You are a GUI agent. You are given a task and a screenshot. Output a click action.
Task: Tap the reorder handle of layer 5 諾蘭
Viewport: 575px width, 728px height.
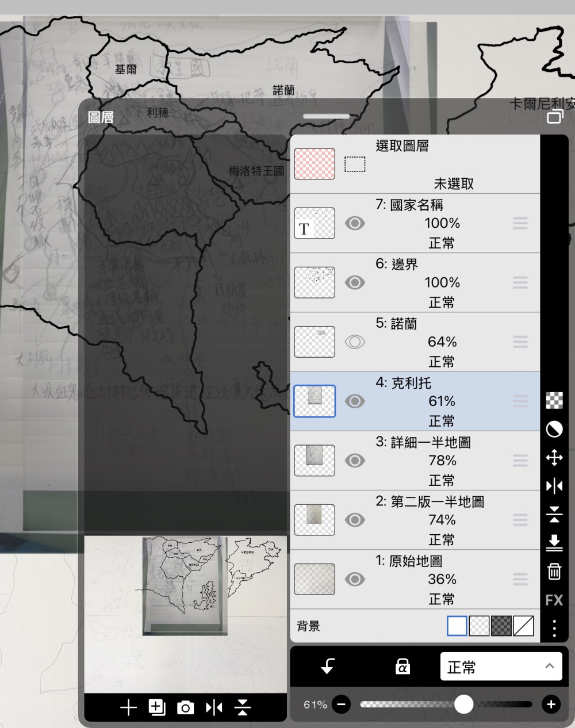pyautogui.click(x=520, y=342)
